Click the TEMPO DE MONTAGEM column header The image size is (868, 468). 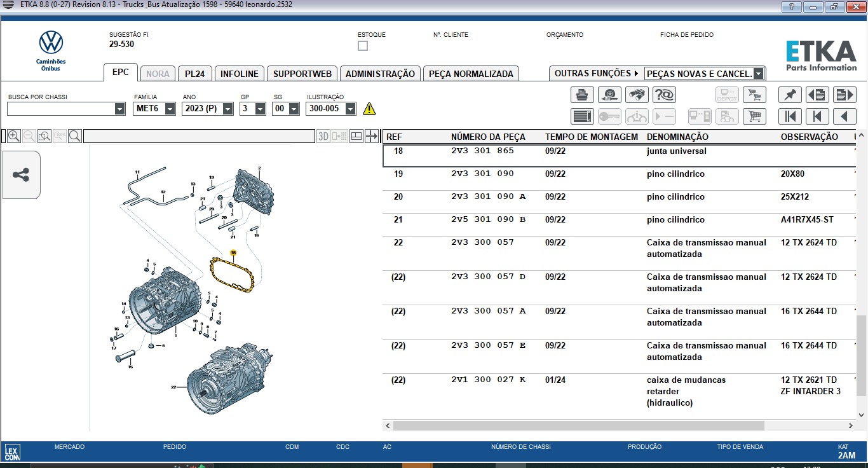coord(592,137)
